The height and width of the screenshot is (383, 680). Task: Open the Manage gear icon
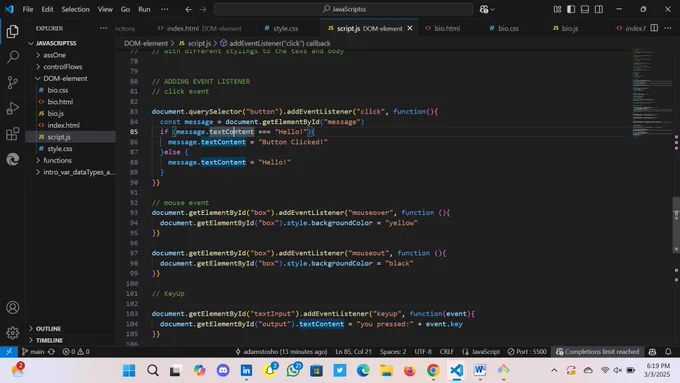coord(13,333)
